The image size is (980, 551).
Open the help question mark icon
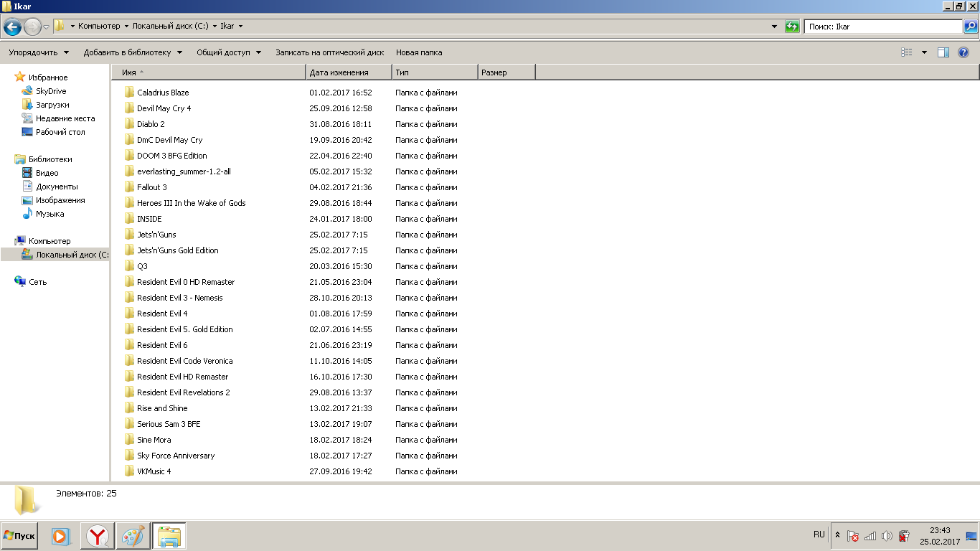click(963, 52)
